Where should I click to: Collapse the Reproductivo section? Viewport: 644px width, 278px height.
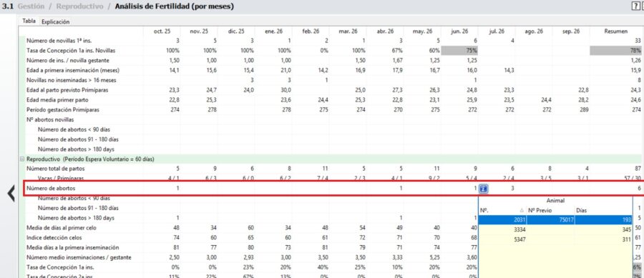pos(22,159)
